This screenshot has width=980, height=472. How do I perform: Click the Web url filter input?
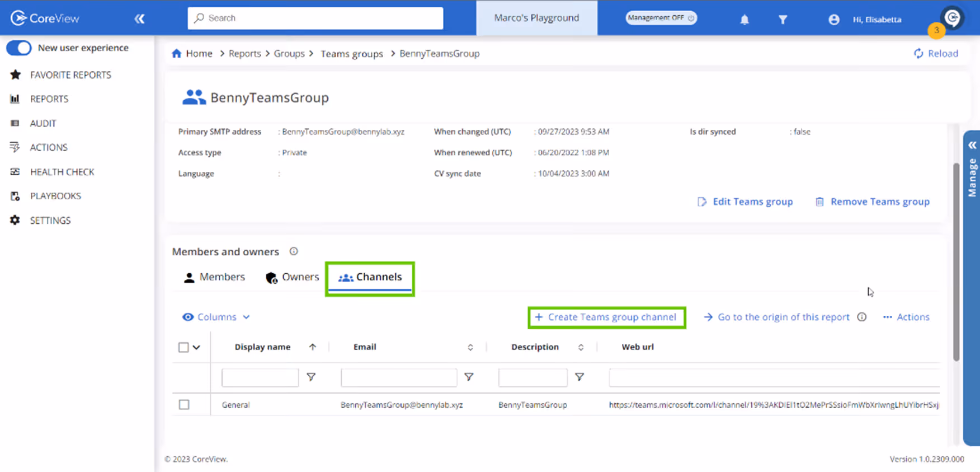click(x=774, y=377)
